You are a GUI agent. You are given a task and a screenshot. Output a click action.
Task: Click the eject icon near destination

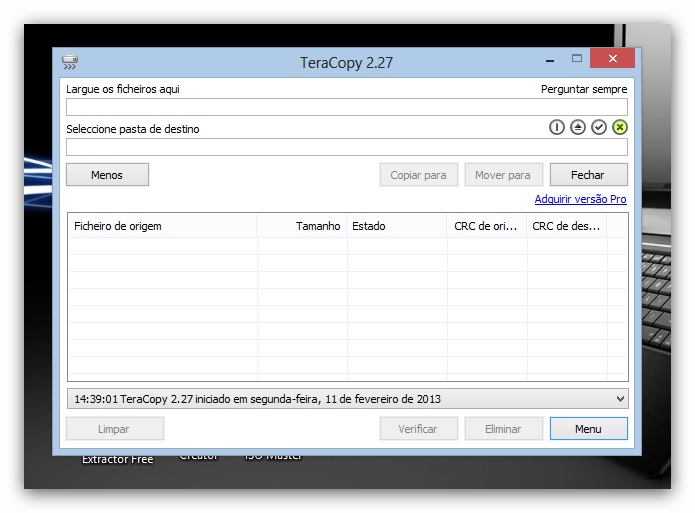578,127
